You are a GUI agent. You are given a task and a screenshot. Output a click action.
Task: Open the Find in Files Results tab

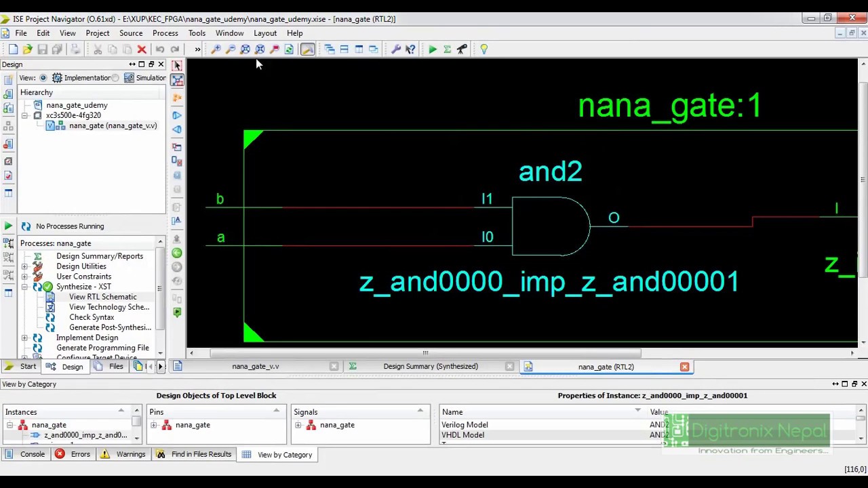(x=195, y=455)
